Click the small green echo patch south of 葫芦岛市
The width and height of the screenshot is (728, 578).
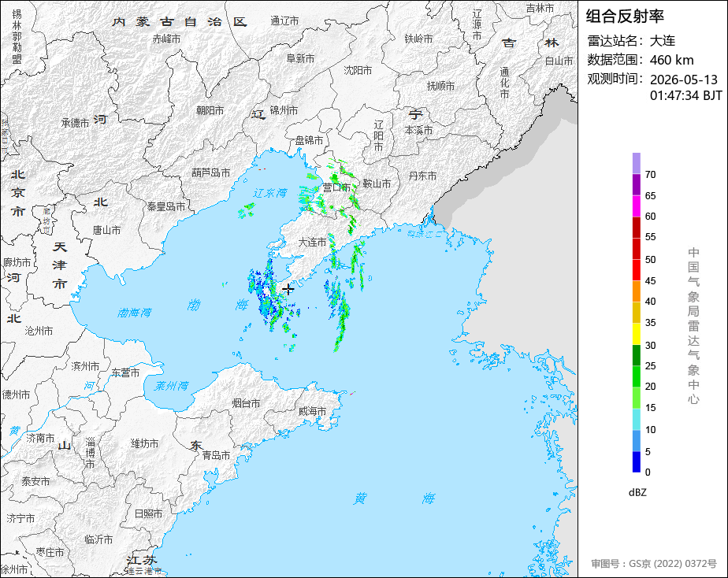click(247, 211)
